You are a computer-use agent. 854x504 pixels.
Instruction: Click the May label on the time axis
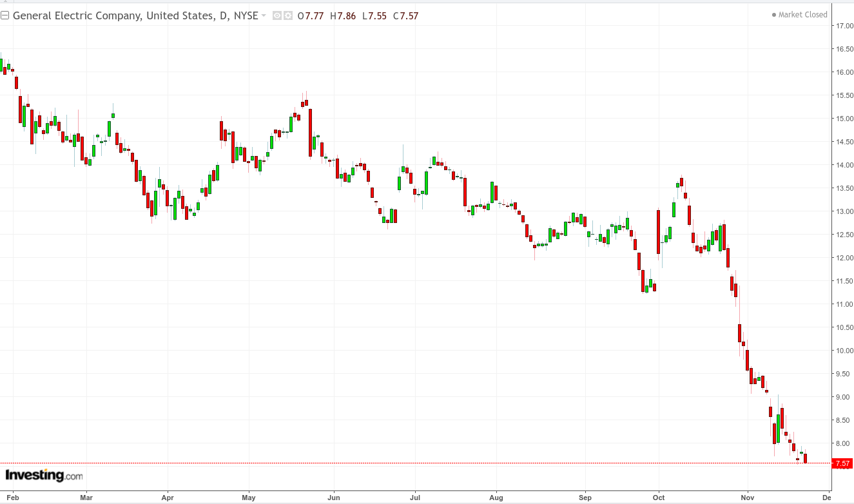click(x=249, y=498)
